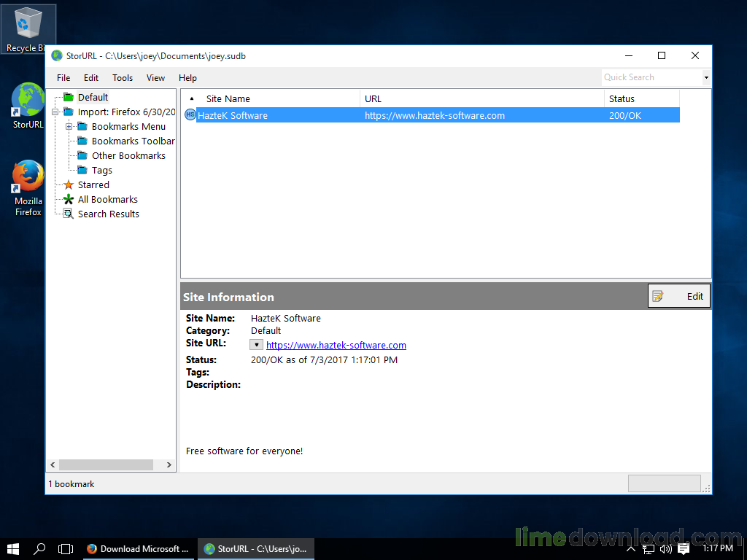Expand the Bookmarks Menu tree node
Image resolution: width=747 pixels, height=560 pixels.
click(70, 126)
